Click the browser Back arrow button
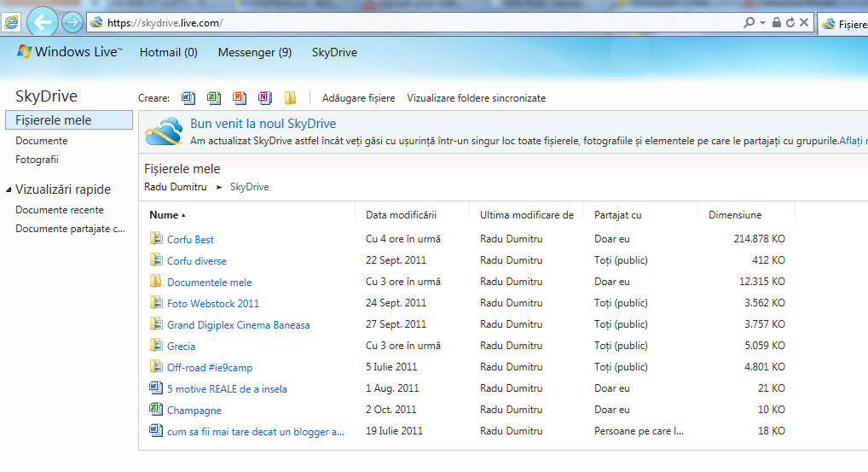This screenshot has width=868, height=472. pyautogui.click(x=43, y=23)
